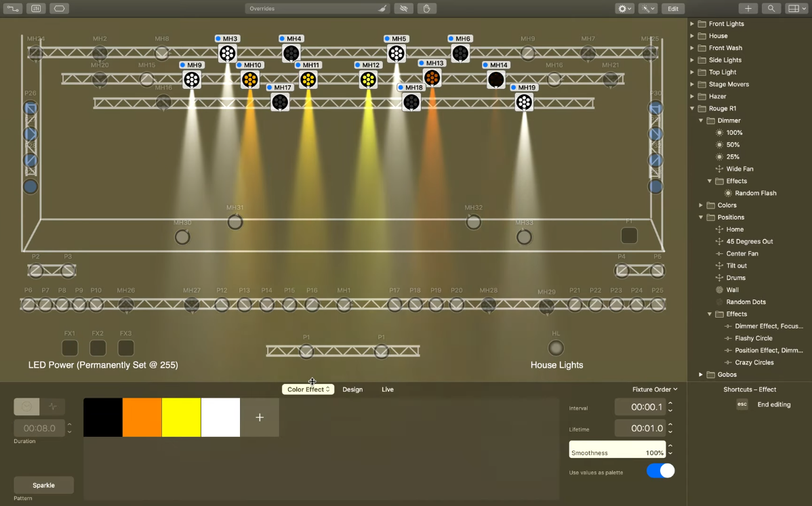Select the orange color swatch

pos(142,417)
